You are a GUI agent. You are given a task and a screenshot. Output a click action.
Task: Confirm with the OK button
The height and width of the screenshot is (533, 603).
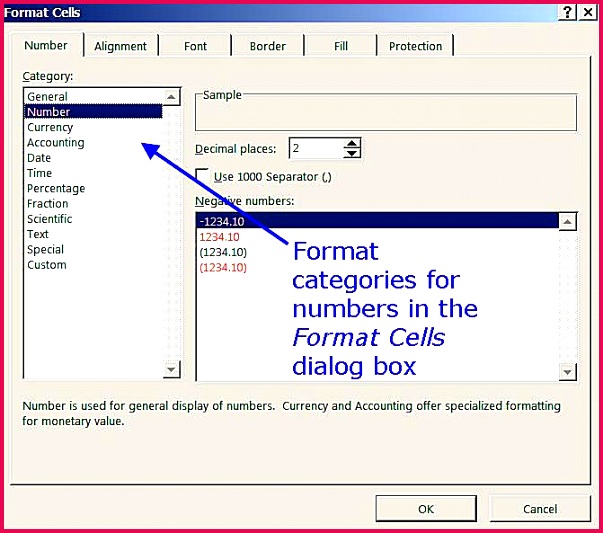426,508
